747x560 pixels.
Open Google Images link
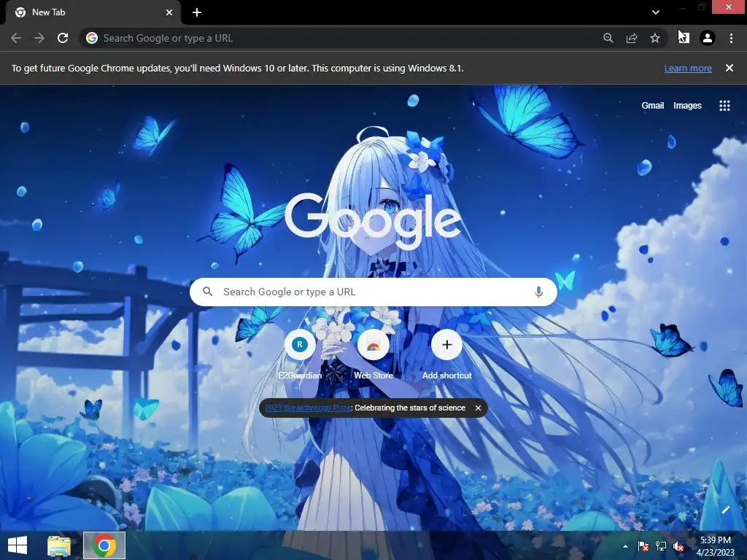(x=687, y=105)
